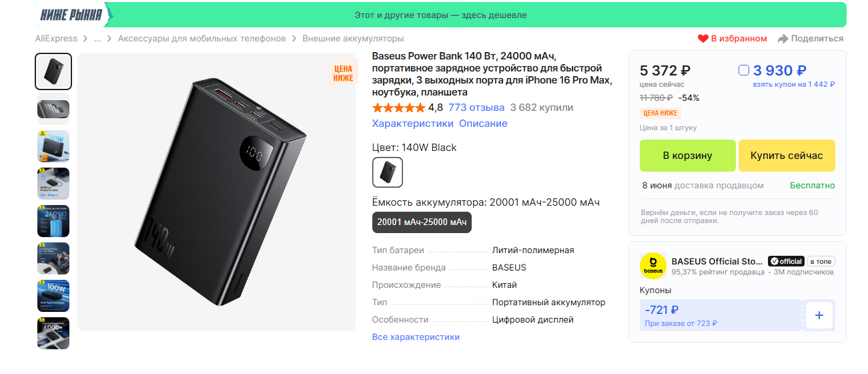Open 'Описание' tab link
This screenshot has height=374, width=868.
[483, 124]
